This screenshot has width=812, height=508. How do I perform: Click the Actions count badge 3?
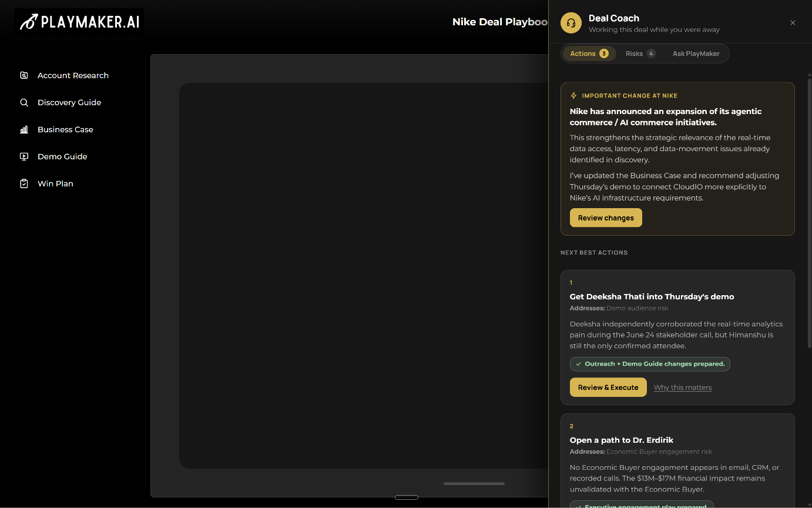tap(604, 54)
